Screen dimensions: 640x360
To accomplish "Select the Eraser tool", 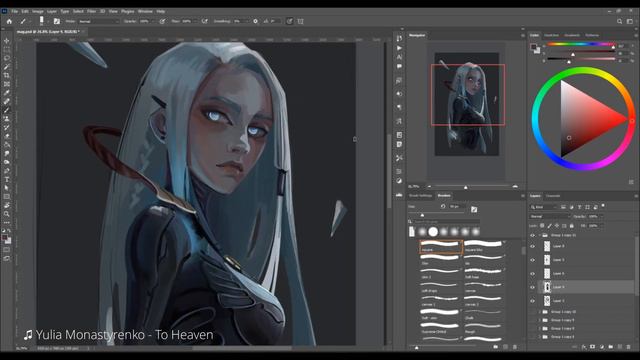I will tap(7, 136).
